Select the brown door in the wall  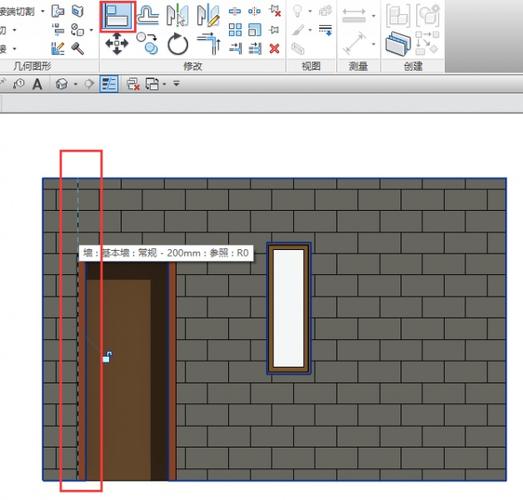127,371
